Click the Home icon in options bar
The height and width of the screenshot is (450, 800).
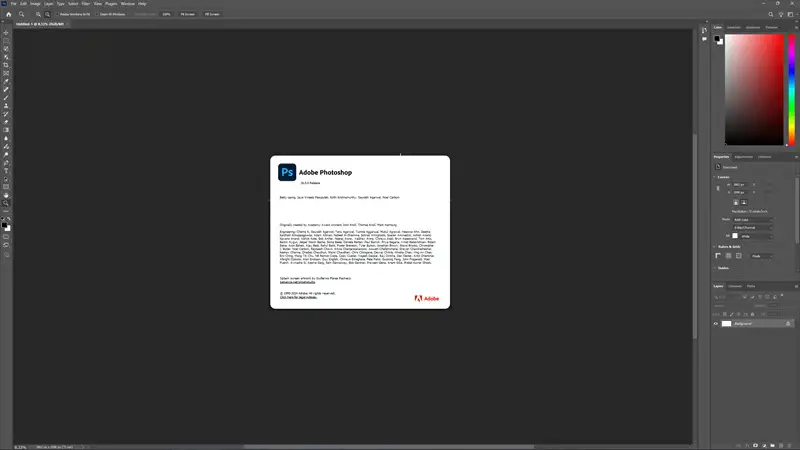pos(9,14)
